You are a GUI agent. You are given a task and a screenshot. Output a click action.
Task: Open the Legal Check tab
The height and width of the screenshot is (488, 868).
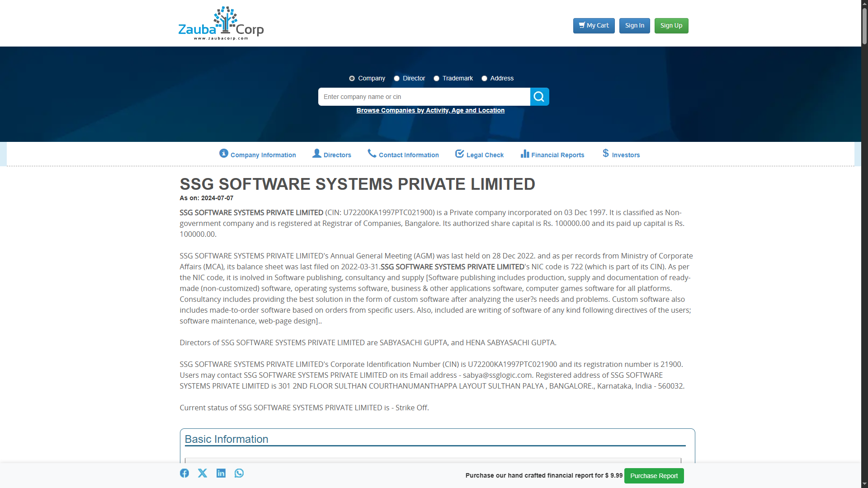[x=479, y=155]
